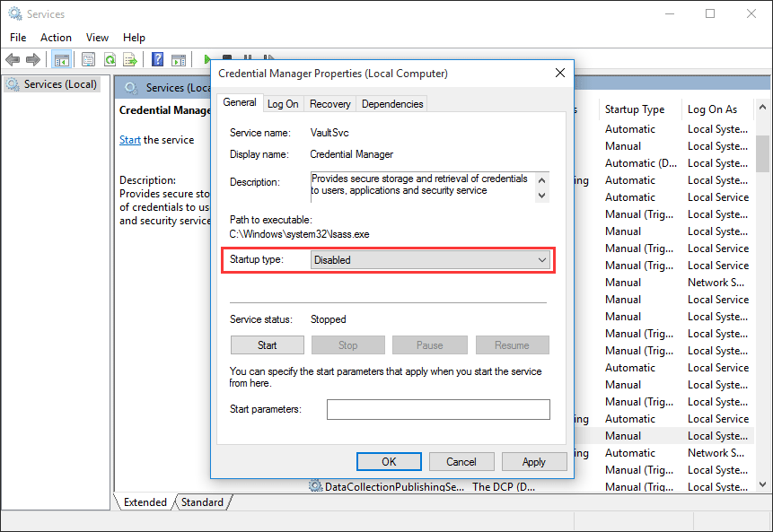The height and width of the screenshot is (532, 773).
Task: Open the View menu
Action: click(97, 38)
